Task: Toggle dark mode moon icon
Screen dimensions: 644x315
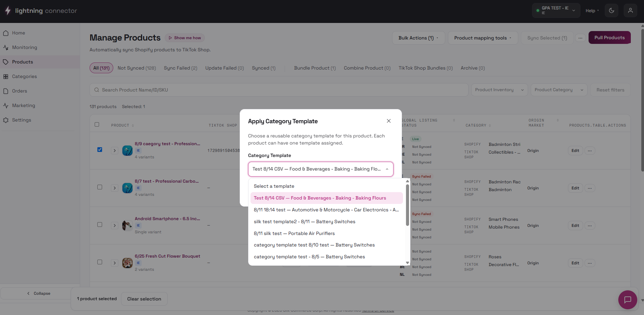Action: coord(612,10)
